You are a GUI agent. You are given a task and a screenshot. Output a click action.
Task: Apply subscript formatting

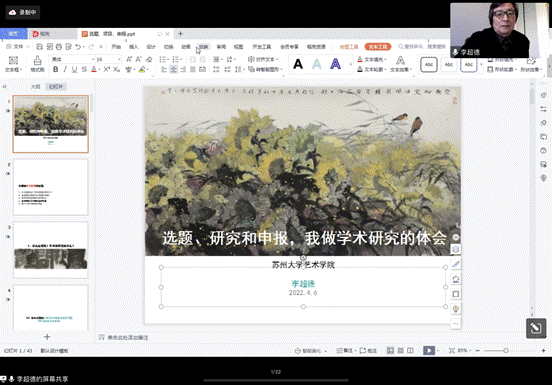[117, 69]
